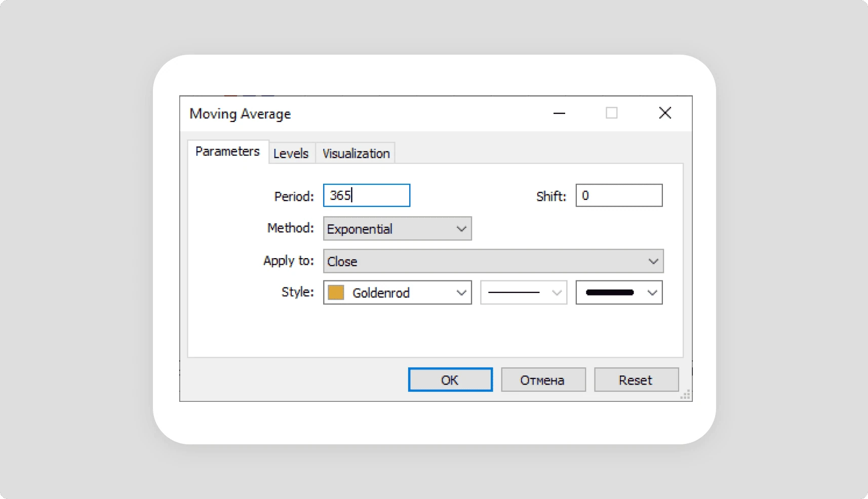Click the Отмена cancel button
Screen dimensions: 868x499
click(543, 380)
